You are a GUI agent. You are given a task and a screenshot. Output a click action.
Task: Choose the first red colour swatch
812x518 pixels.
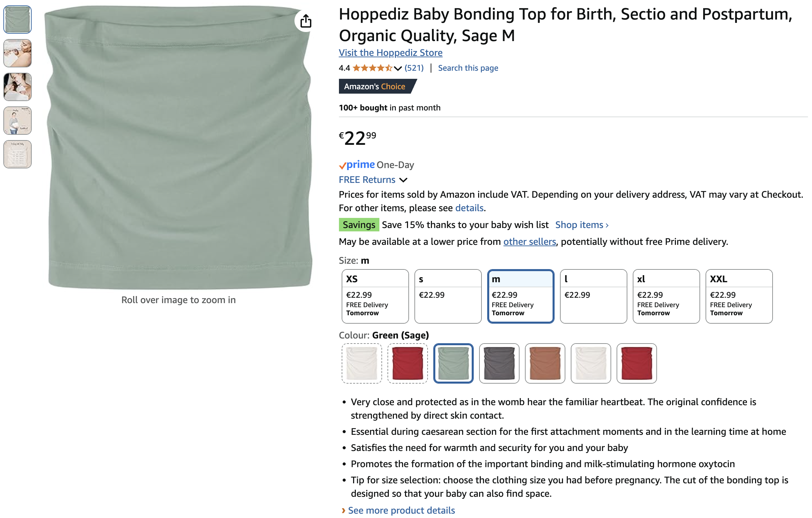(407, 363)
